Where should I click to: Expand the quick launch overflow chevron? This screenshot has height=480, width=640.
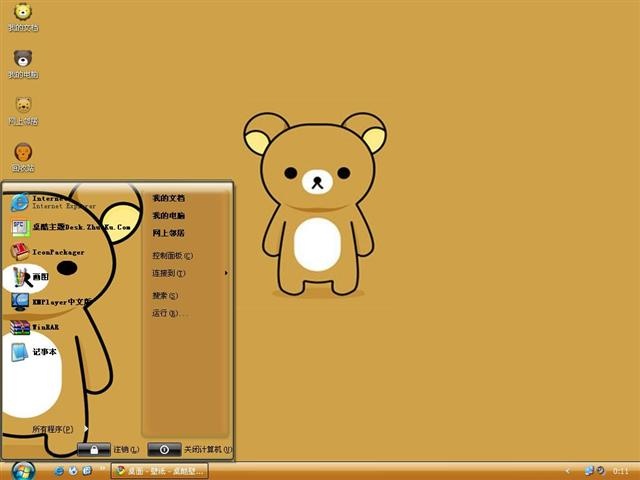[102, 469]
